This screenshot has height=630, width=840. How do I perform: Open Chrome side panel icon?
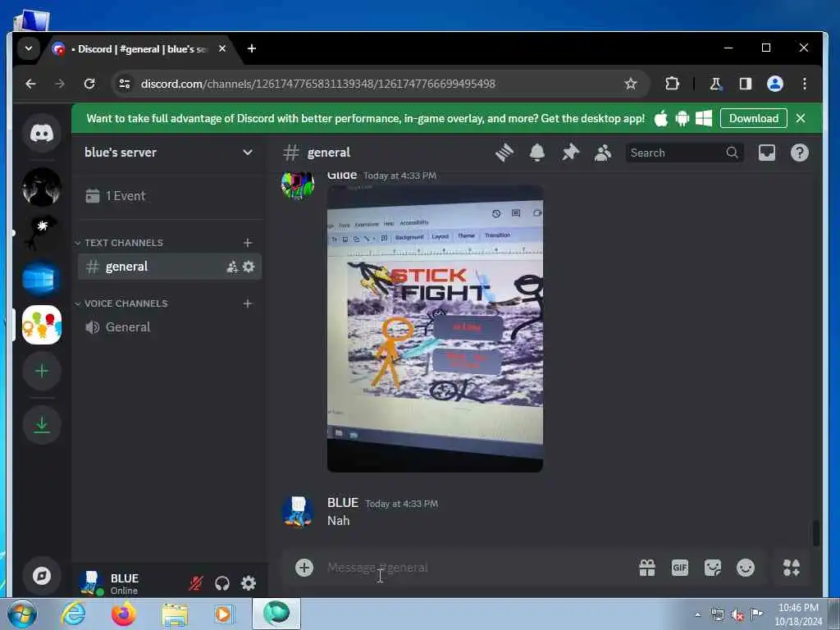click(x=745, y=84)
